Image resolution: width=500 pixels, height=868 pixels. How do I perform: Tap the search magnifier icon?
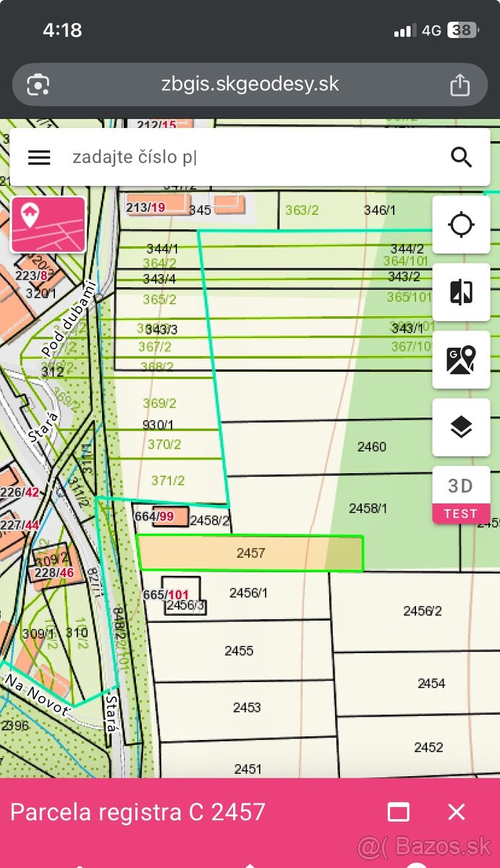[x=461, y=158]
